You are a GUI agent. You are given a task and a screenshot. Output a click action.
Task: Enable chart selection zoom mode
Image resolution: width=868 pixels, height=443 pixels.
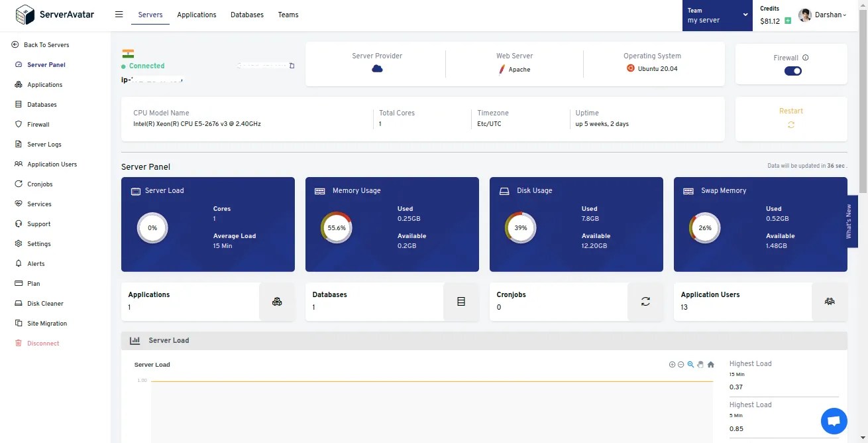[690, 364]
